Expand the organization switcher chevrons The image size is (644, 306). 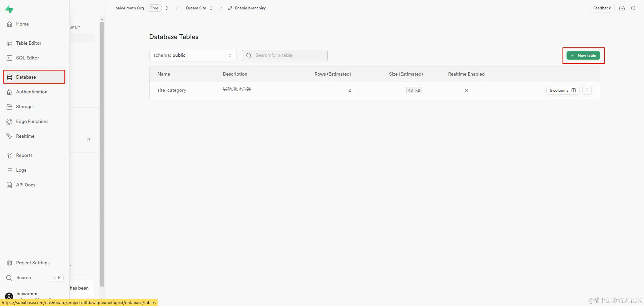167,8
